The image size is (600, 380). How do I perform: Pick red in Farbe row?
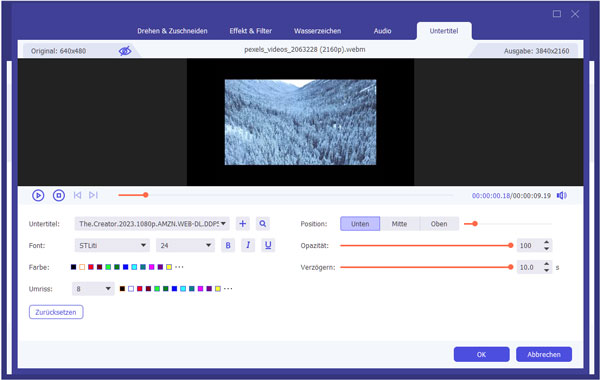(91, 267)
